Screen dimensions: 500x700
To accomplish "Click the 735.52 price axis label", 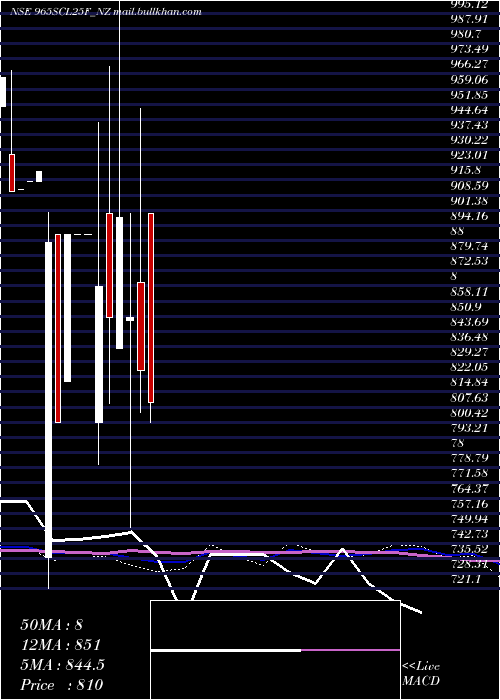I will tap(469, 549).
